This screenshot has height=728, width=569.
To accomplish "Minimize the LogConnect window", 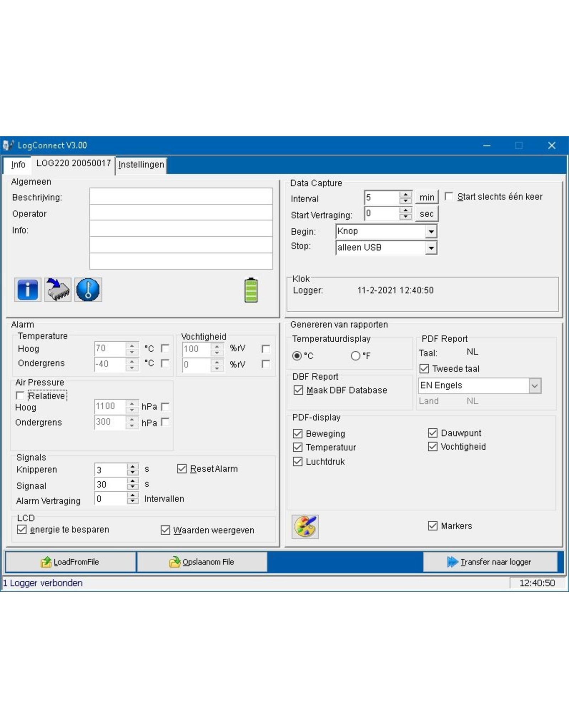I will pos(487,145).
